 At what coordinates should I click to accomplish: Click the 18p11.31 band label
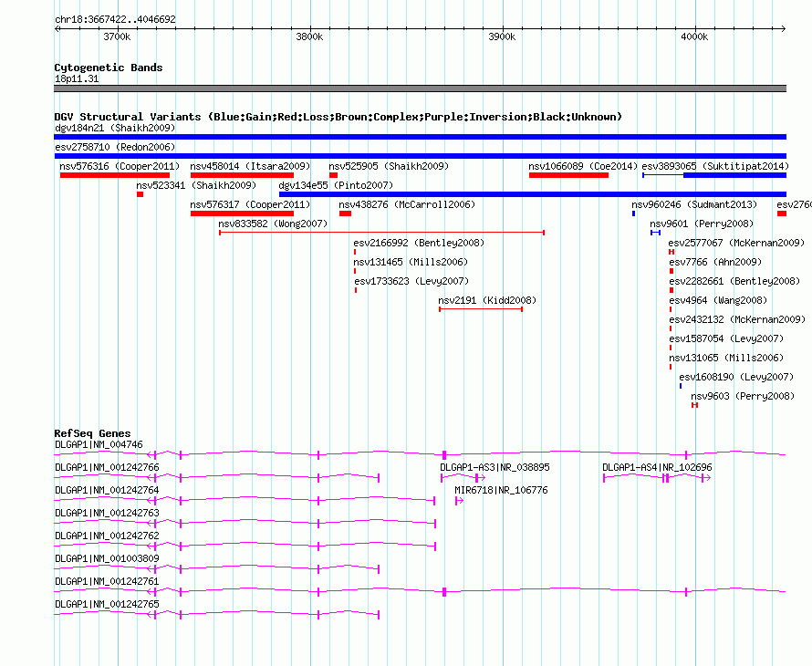click(78, 78)
